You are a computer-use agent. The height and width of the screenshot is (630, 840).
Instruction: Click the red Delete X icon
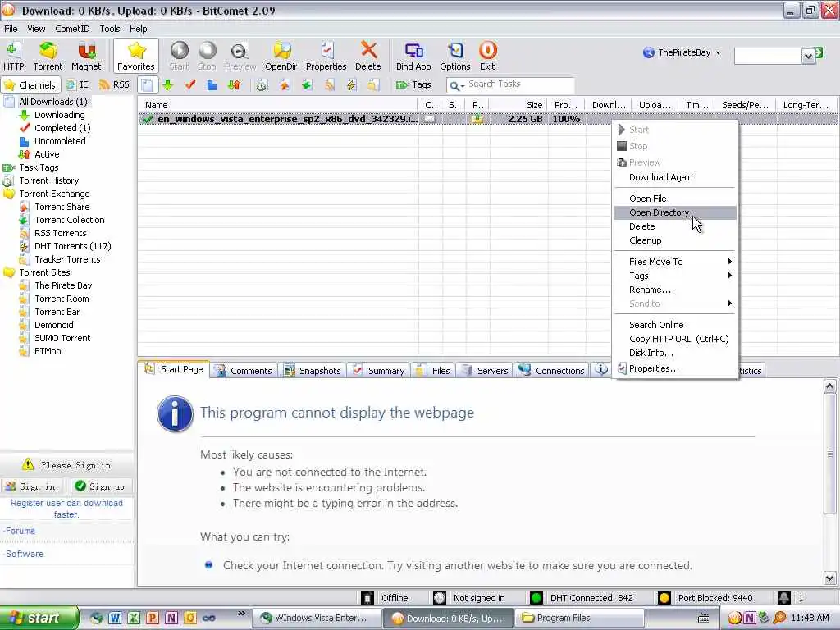click(368, 56)
